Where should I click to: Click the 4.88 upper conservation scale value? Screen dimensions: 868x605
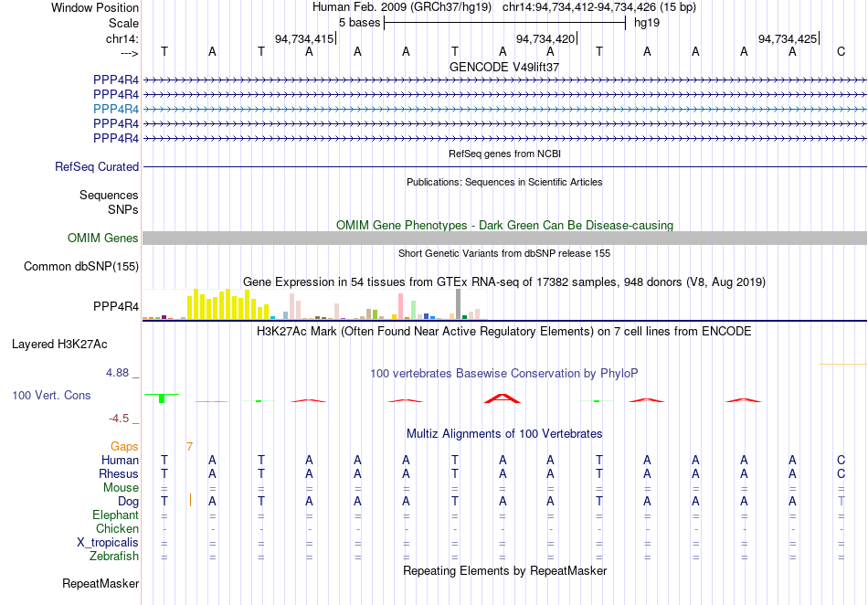[117, 373]
